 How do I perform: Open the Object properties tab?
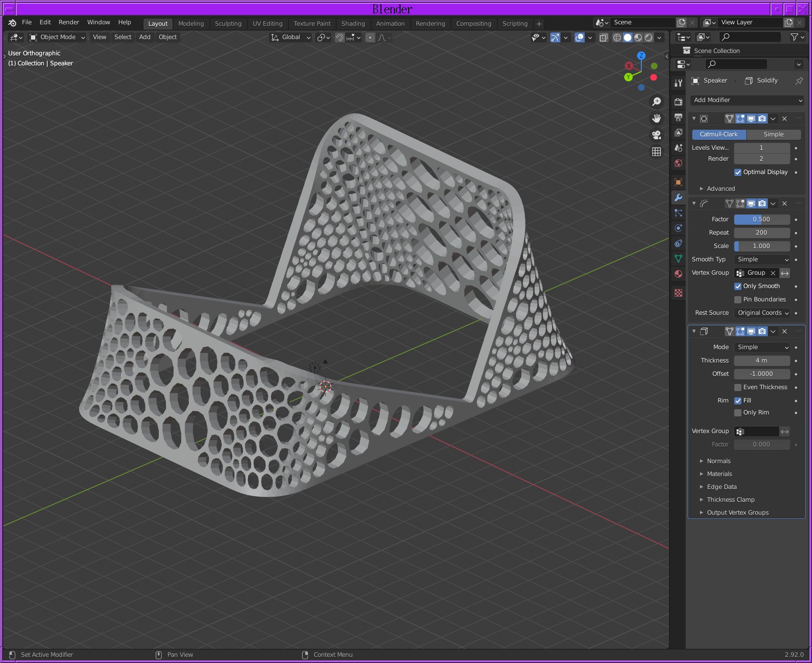678,182
